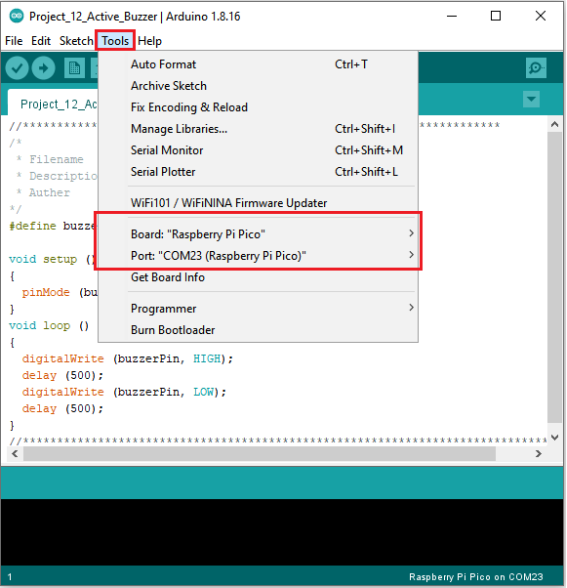Close the open Tools menu
Image resolution: width=567 pixels, height=588 pixels.
(x=115, y=41)
